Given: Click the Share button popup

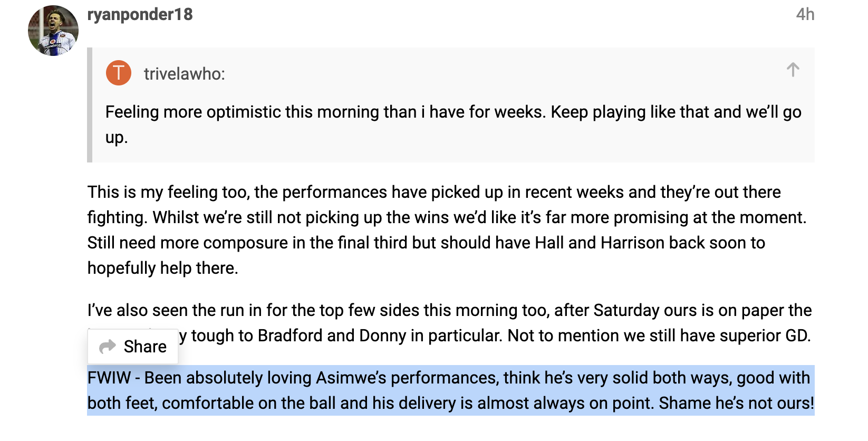Looking at the screenshot, I should 133,347.
